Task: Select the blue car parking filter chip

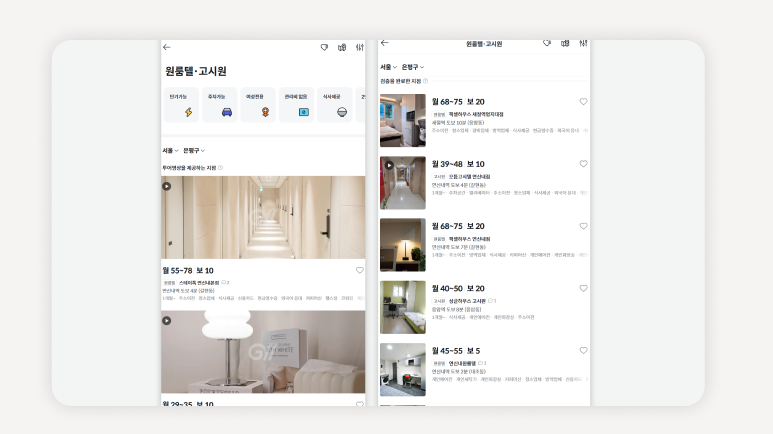Action: click(220, 105)
